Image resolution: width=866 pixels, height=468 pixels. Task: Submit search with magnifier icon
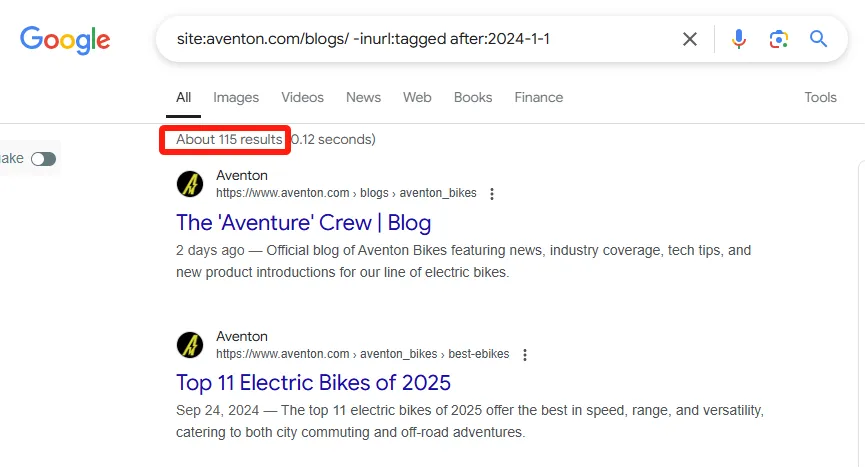coord(818,39)
